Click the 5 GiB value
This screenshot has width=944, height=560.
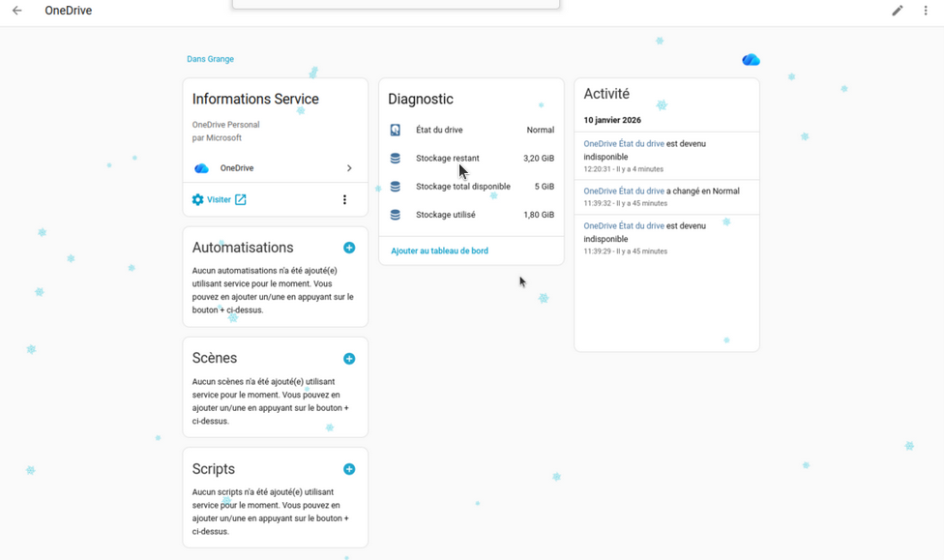[x=545, y=186]
